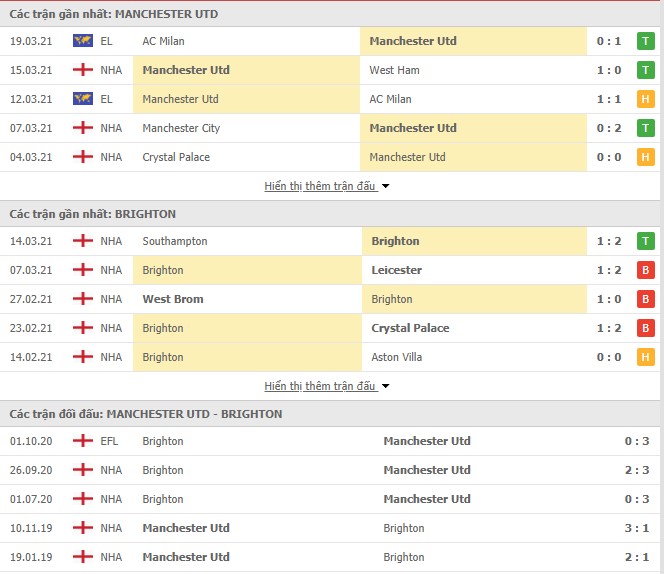Expand more Manchester Utd matches with arrow

coord(385,186)
